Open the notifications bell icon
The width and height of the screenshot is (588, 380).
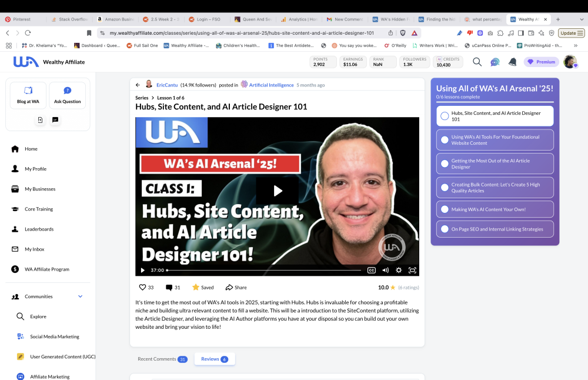click(512, 62)
